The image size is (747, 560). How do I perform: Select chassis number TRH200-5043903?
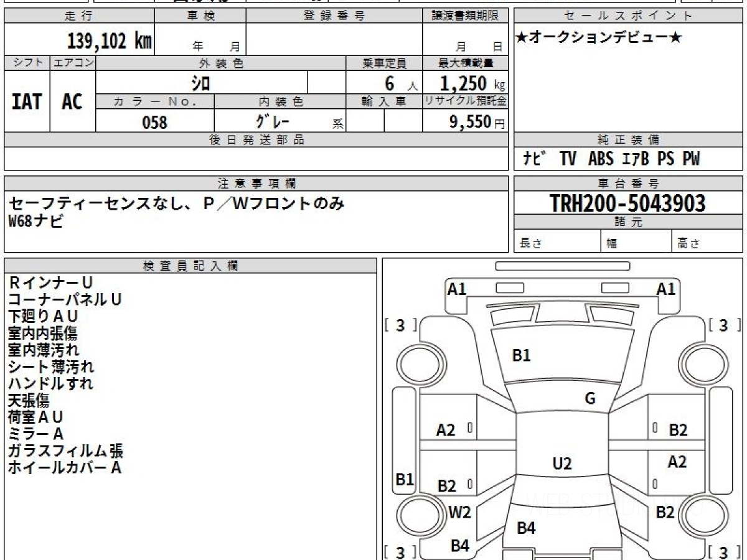(x=627, y=203)
